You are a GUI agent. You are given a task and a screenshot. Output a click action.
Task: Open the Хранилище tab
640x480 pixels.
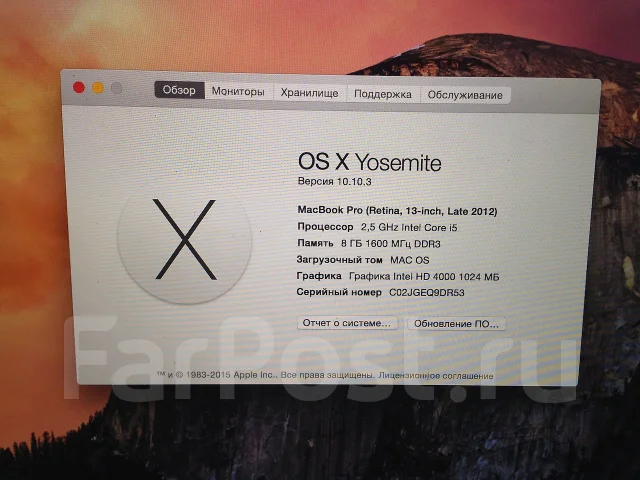click(309, 93)
